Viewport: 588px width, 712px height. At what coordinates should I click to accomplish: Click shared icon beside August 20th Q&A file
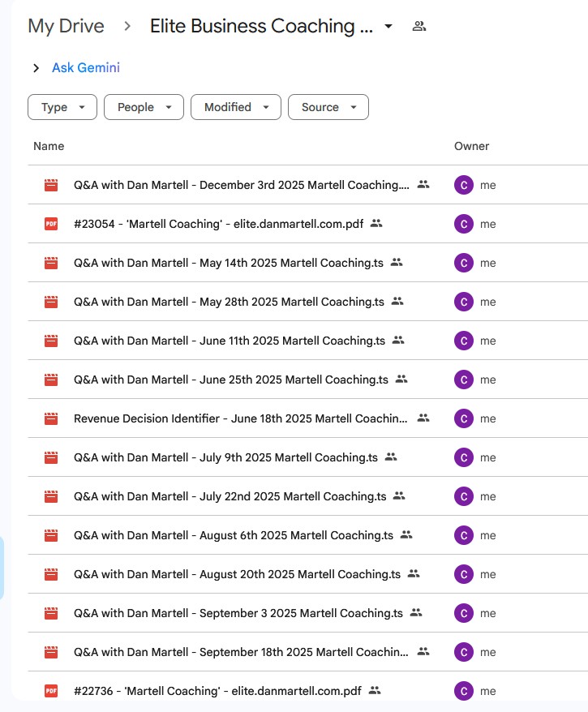pyautogui.click(x=414, y=574)
